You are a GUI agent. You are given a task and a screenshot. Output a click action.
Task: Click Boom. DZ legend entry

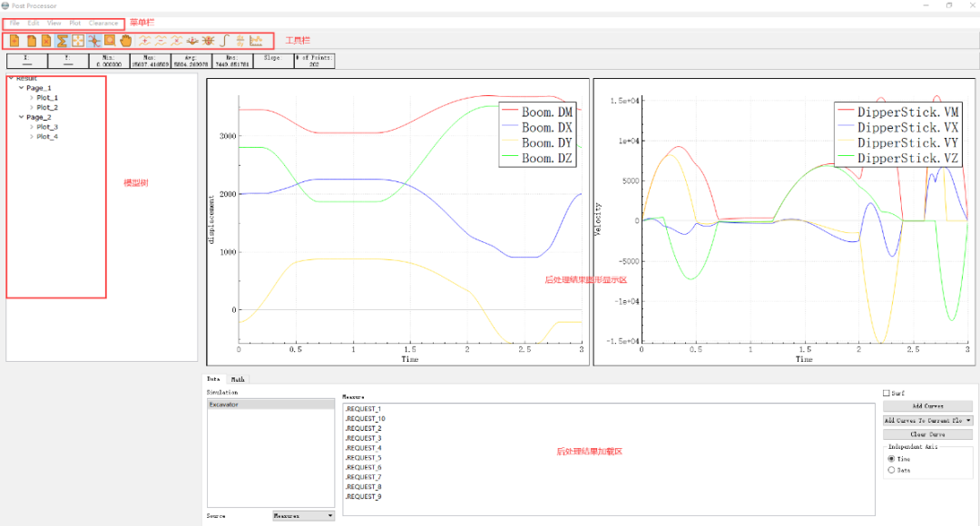[537, 159]
